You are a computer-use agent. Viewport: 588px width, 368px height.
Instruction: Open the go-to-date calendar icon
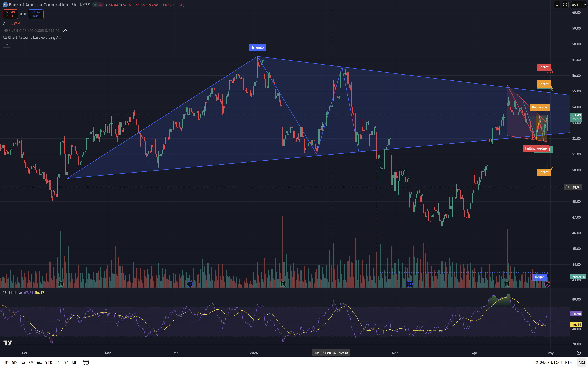click(x=86, y=362)
